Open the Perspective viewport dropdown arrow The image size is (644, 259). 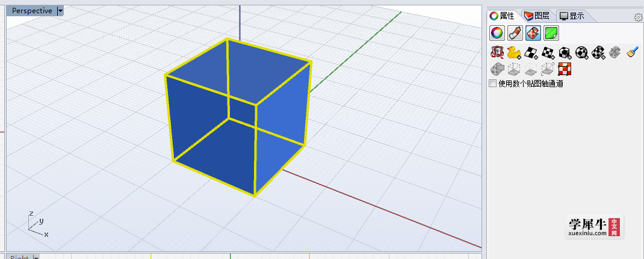point(60,11)
